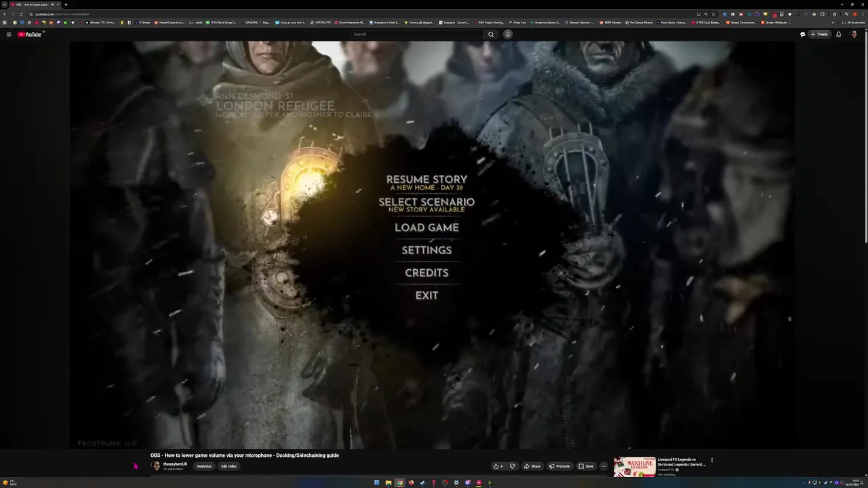This screenshot has height=488, width=868.
Task: Open the Movies / TV bookmark
Action: click(100, 22)
